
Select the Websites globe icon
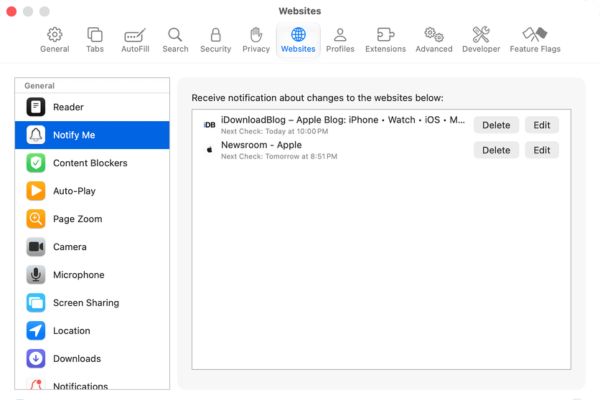(298, 34)
